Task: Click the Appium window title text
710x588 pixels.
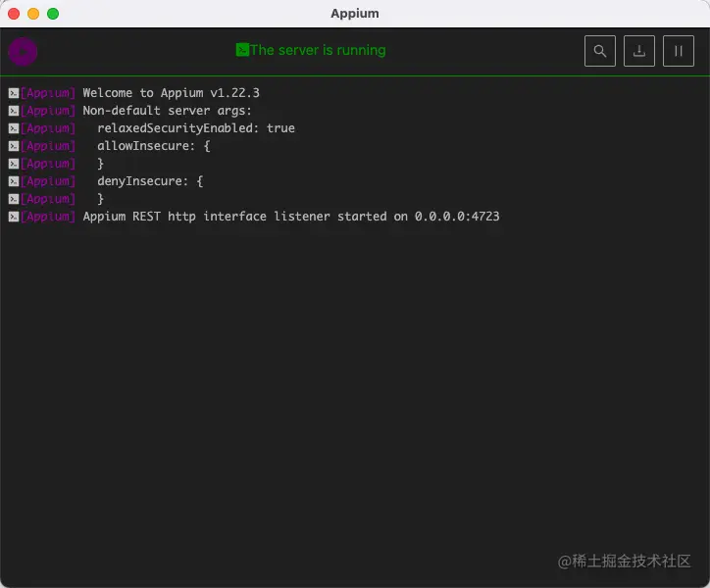Action: coord(355,14)
